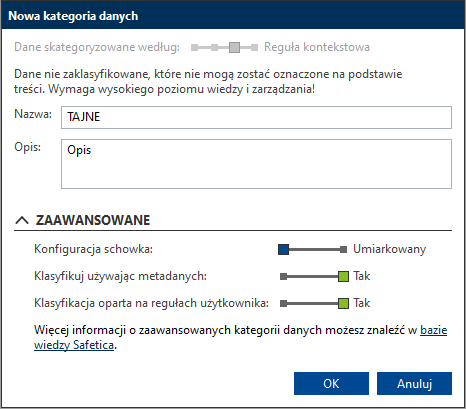Click Tak label beside metadanych toggle

coord(362,276)
